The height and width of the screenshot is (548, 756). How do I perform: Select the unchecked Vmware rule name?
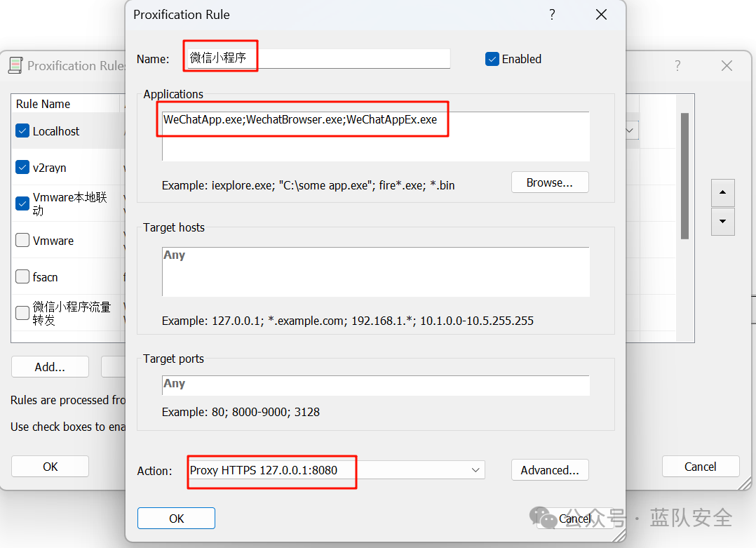click(x=53, y=241)
